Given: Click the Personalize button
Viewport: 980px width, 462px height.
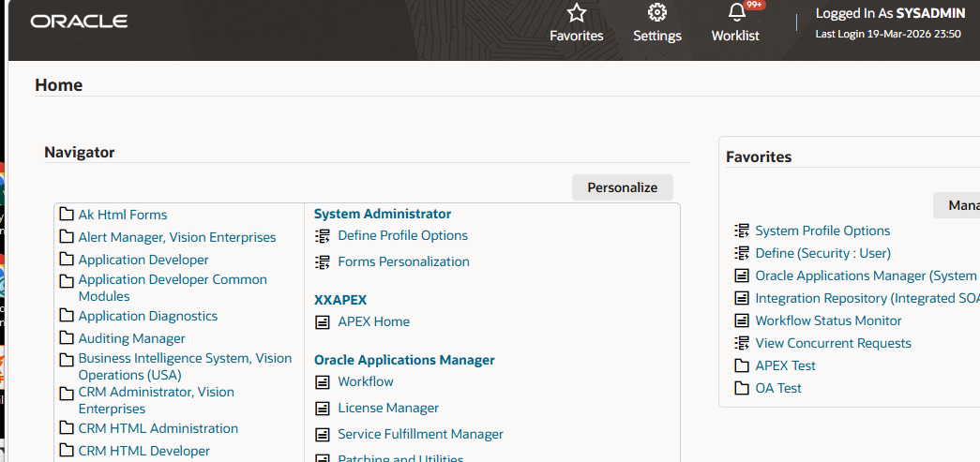Looking at the screenshot, I should pos(623,187).
